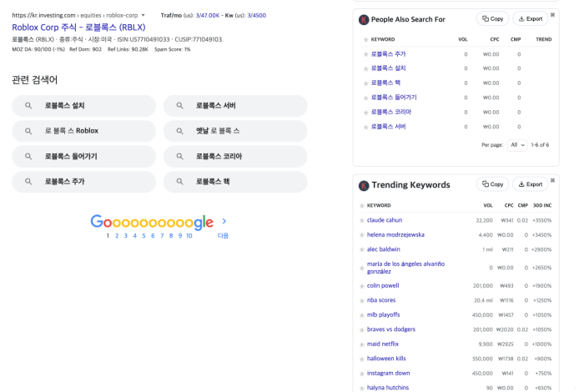This screenshot has height=392, width=584.
Task: Open the Traf/mo 3/47.00K traffic link
Action: pyautogui.click(x=208, y=15)
